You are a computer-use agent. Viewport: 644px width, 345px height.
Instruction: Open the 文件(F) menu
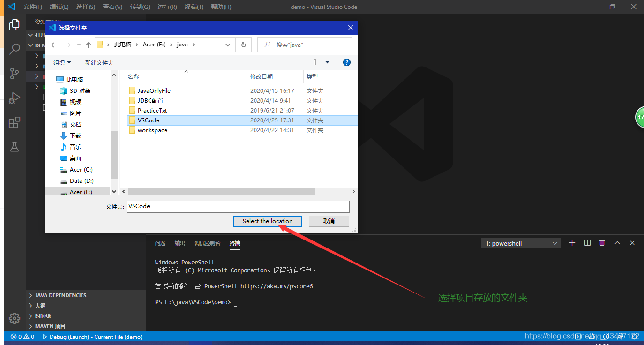coord(33,7)
